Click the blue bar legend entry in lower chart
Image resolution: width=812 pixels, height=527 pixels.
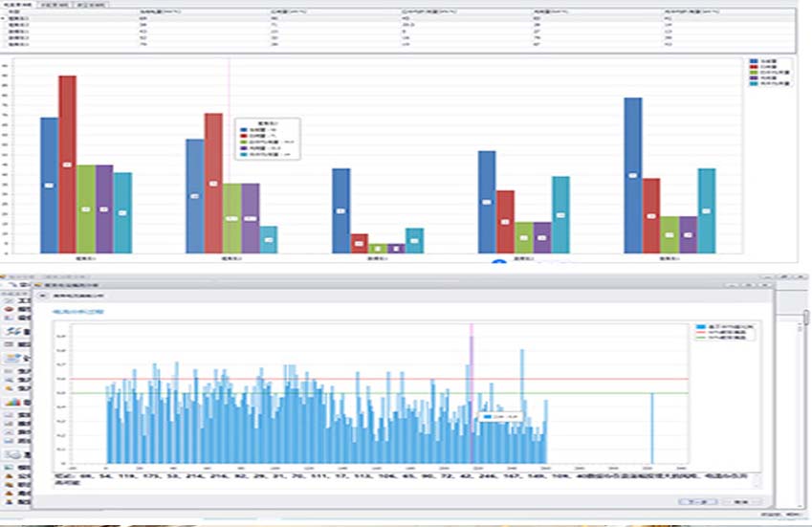pos(720,326)
